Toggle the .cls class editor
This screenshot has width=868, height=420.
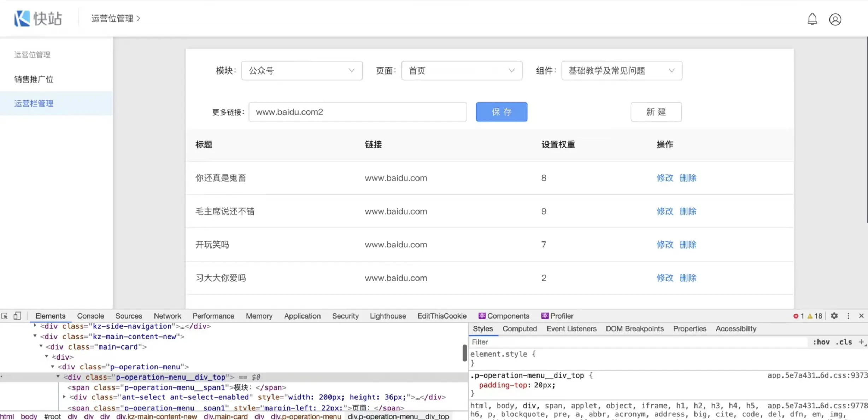click(x=843, y=342)
